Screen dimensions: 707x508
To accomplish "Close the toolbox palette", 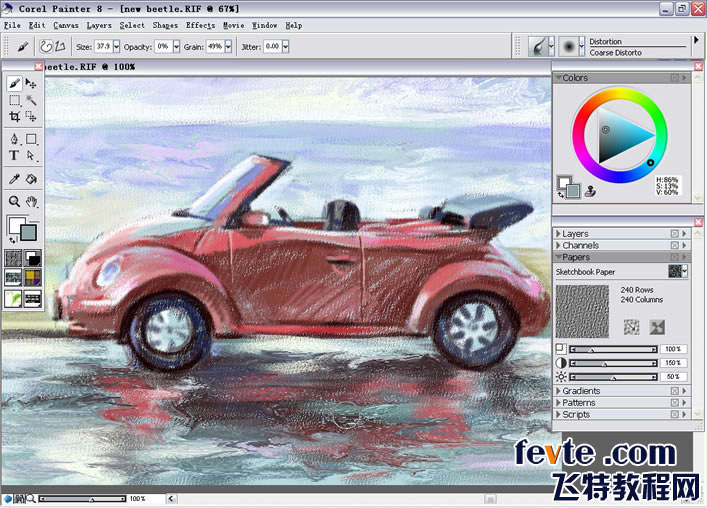I will pyautogui.click(x=39, y=67).
